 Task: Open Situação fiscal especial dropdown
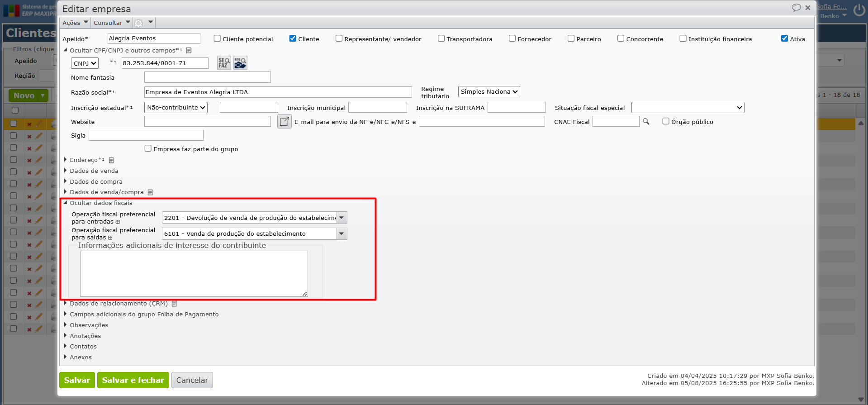pos(688,108)
